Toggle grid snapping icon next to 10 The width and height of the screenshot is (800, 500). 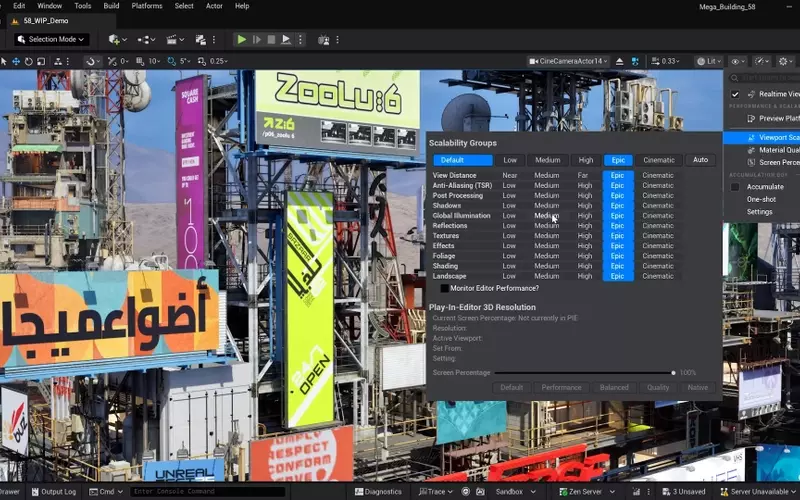pyautogui.click(x=140, y=61)
